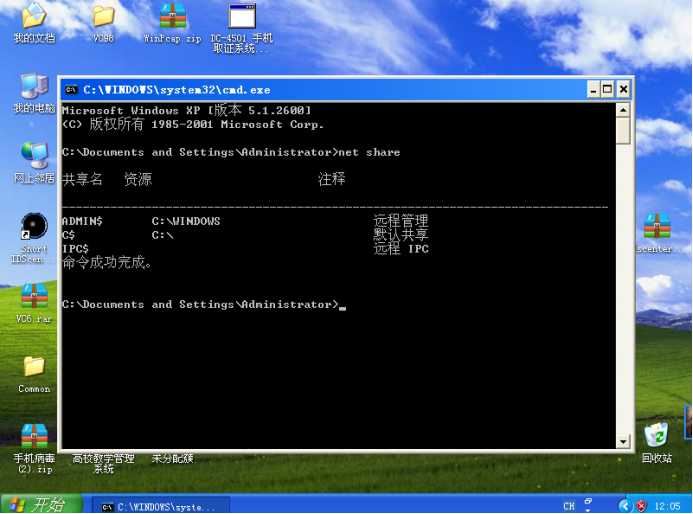Click the 远程管理 remark text
The image size is (693, 514).
click(x=401, y=221)
